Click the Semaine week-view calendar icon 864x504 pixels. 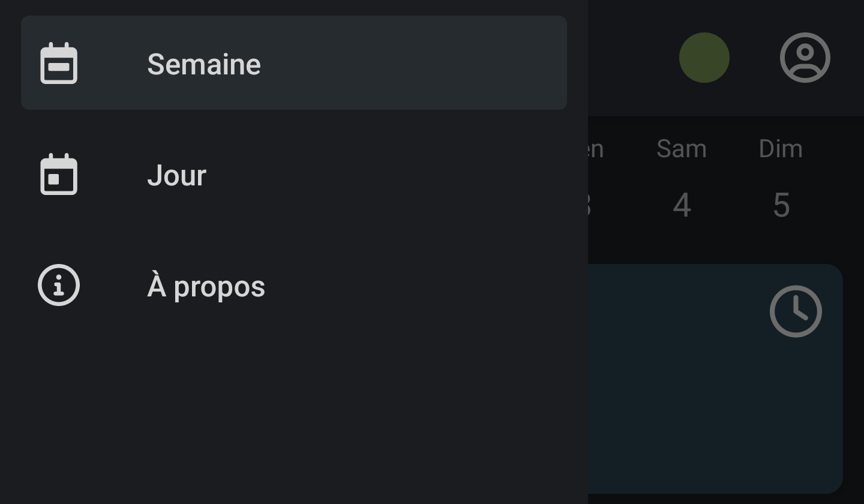click(x=59, y=64)
